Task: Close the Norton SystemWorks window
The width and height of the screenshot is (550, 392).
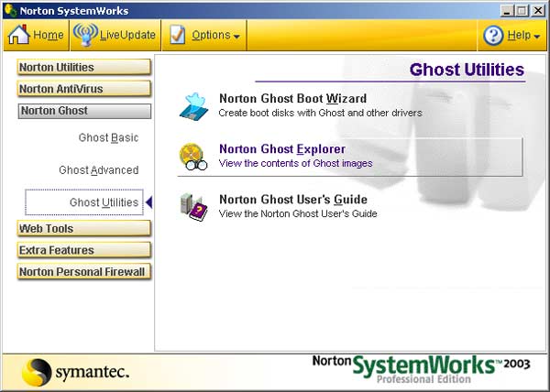Action: (x=538, y=11)
